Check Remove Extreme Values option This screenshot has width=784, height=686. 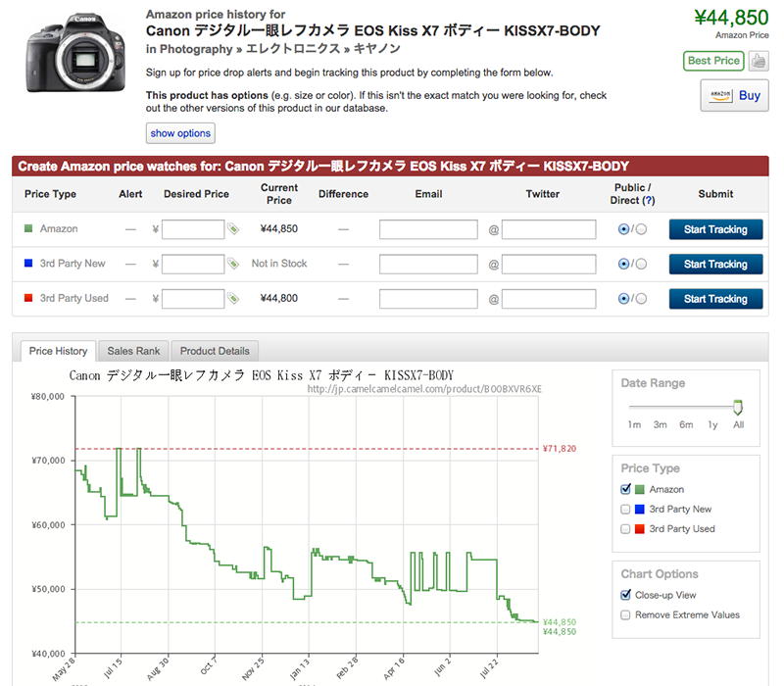(x=625, y=615)
